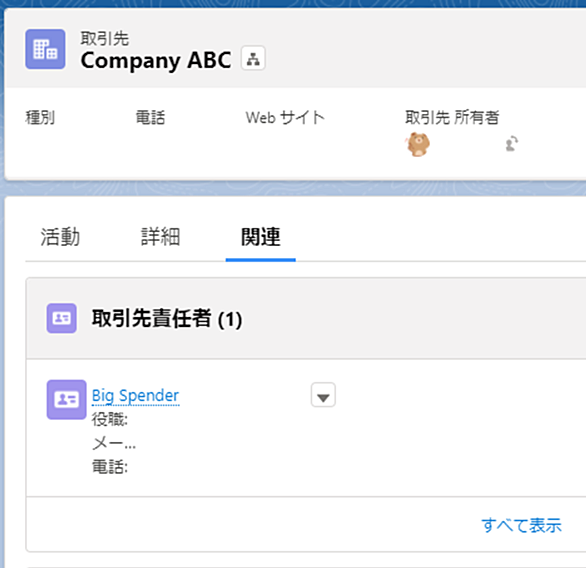Click the 電話: label under Big Spender
Viewport: 586px width, 568px height.
pos(110,467)
